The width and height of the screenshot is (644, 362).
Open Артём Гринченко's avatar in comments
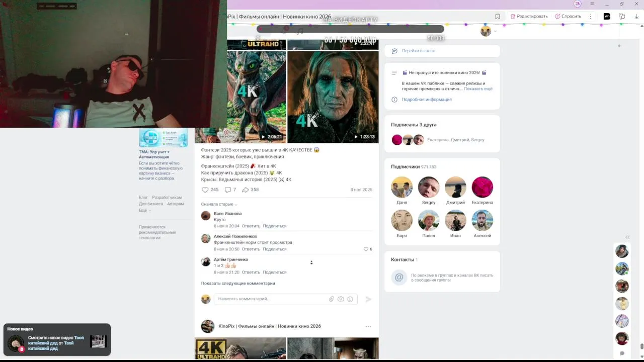pyautogui.click(x=206, y=261)
